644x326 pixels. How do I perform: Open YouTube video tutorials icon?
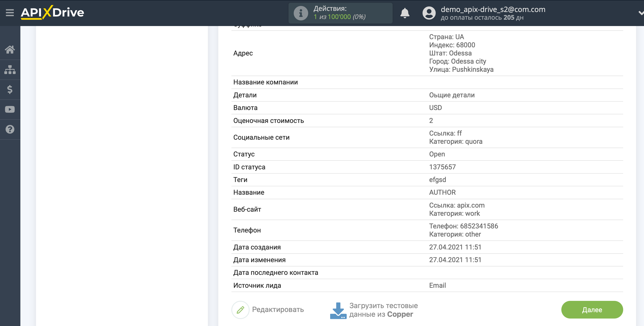(10, 109)
